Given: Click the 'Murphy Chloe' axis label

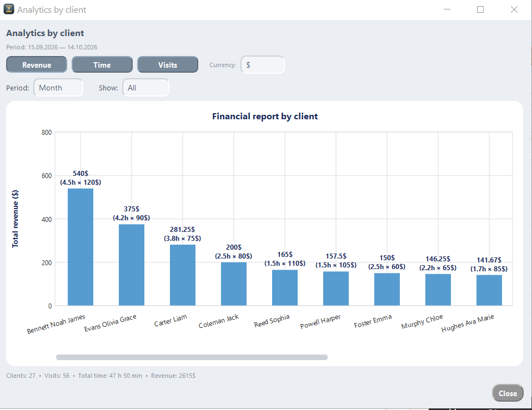Looking at the screenshot, I should coord(422,322).
